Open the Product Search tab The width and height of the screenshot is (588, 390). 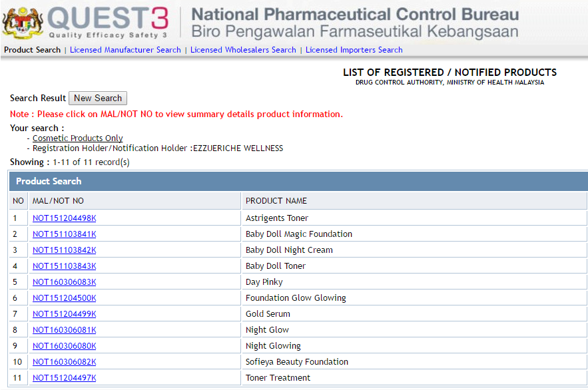(32, 50)
